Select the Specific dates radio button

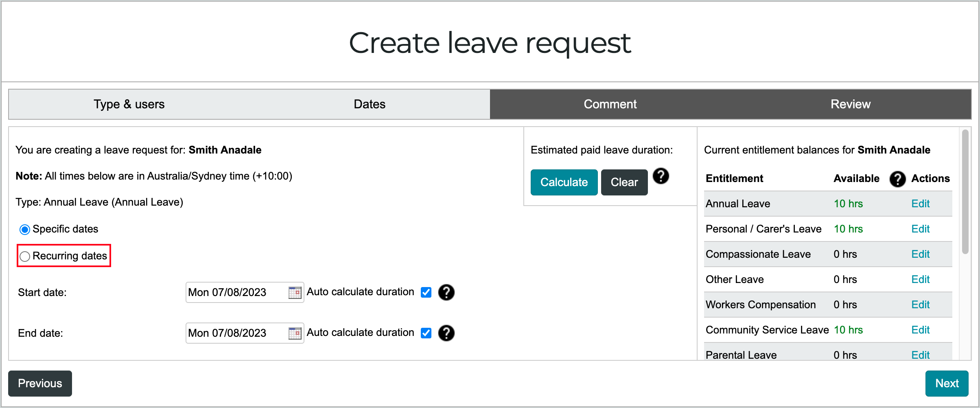point(25,230)
